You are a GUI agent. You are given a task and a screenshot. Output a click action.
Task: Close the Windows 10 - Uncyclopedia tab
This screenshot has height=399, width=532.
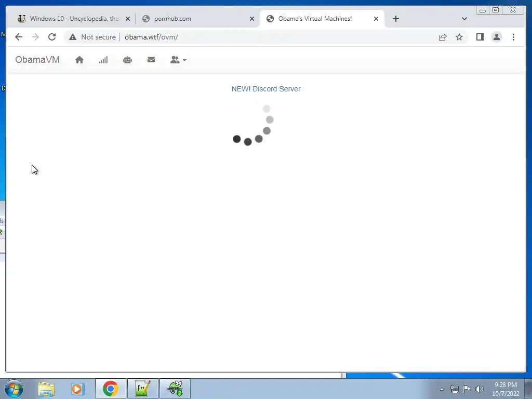[x=128, y=19]
